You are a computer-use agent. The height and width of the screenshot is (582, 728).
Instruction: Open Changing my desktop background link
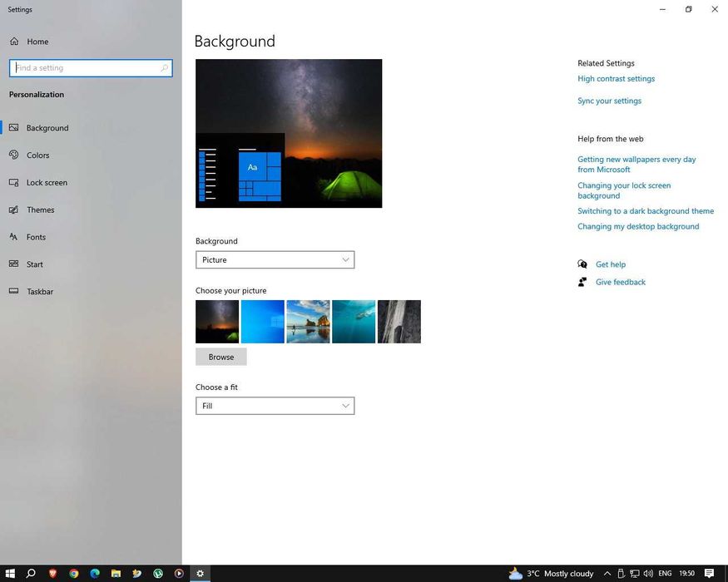click(638, 226)
